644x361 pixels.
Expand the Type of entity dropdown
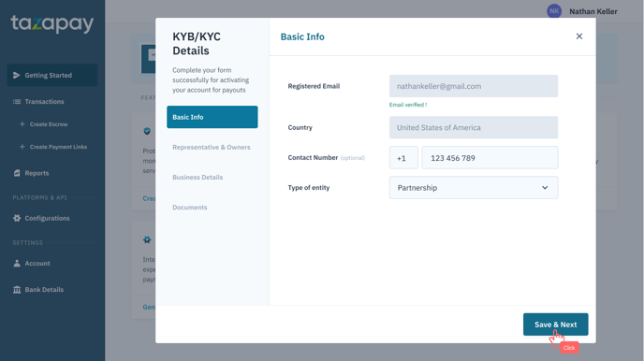(x=474, y=187)
